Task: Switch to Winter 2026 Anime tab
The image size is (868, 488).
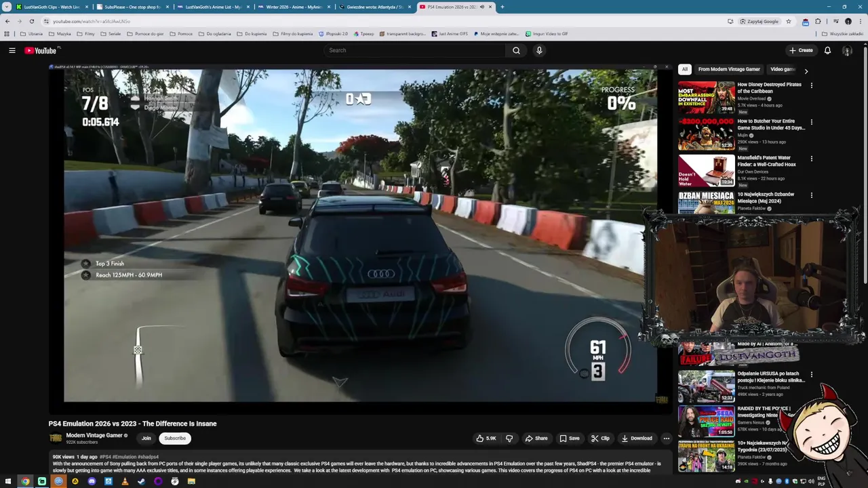Action: tap(294, 7)
